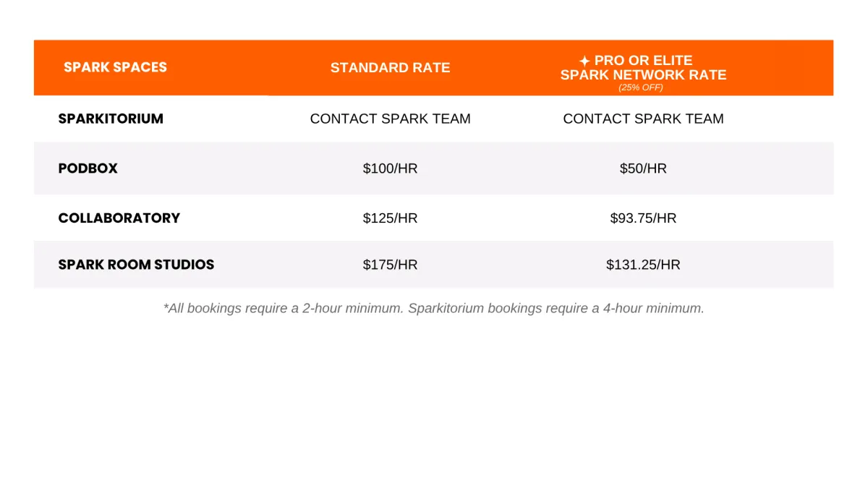
Task: Click the (25% OFF) label
Action: 641,87
